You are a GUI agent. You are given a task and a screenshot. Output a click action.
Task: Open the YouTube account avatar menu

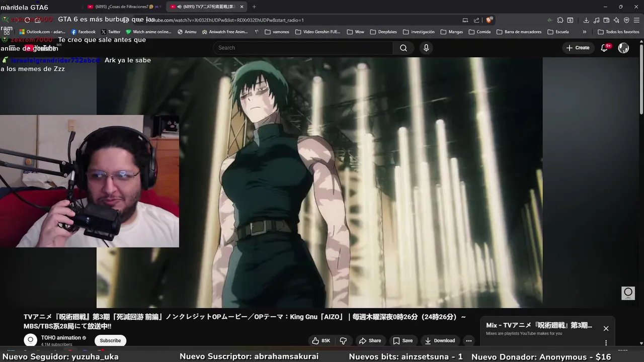[623, 48]
